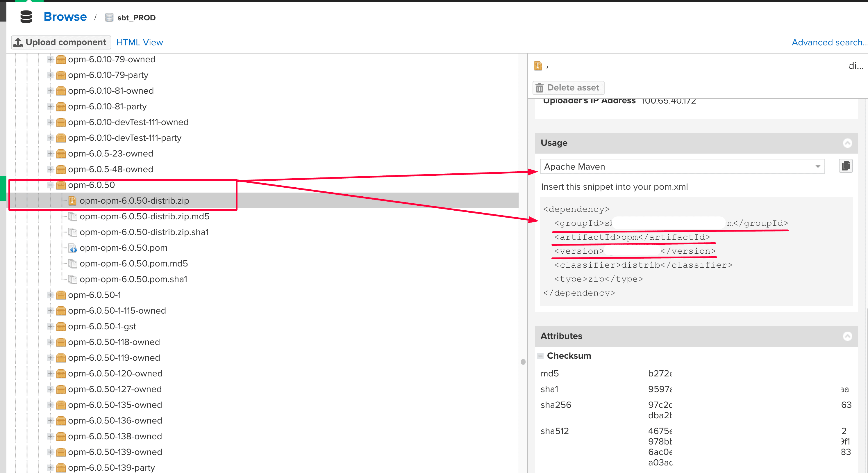Click the opm-opm-6.0.50-distrib.zip archive icon
The width and height of the screenshot is (868, 473).
72,201
